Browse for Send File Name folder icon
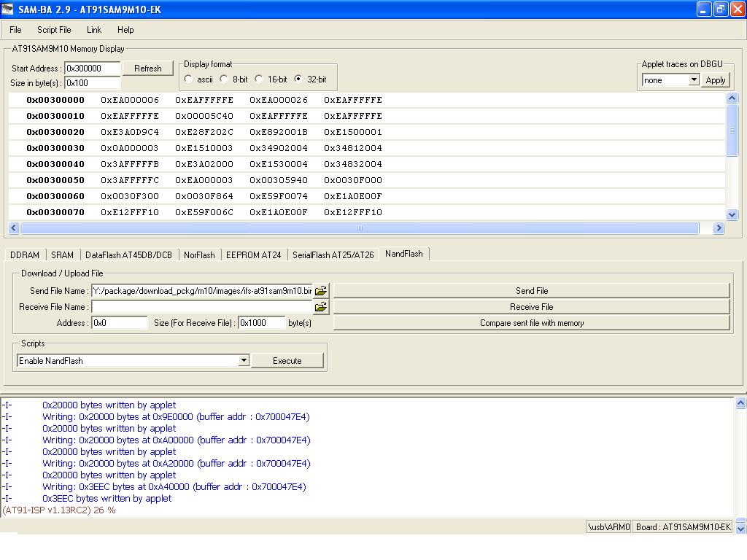This screenshot has height=560, width=747. point(320,291)
